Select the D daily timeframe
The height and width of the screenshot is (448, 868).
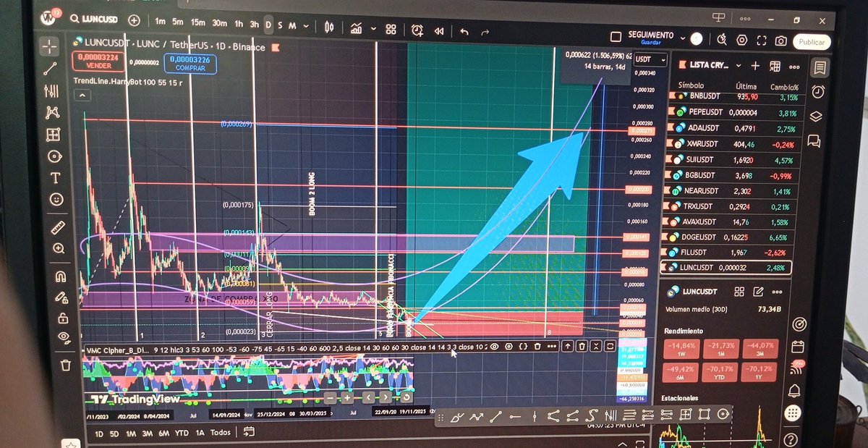pyautogui.click(x=268, y=25)
